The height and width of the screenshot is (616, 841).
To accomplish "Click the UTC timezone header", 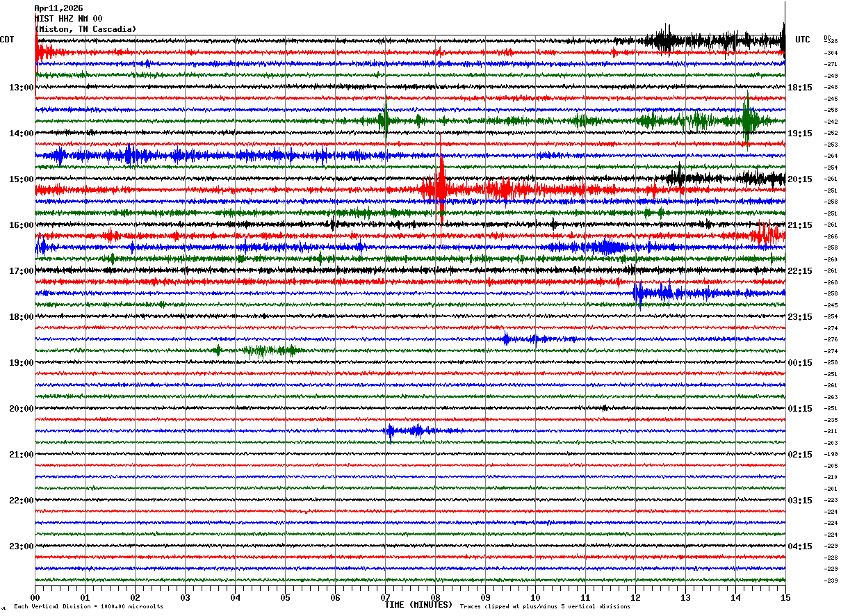I will tap(803, 40).
